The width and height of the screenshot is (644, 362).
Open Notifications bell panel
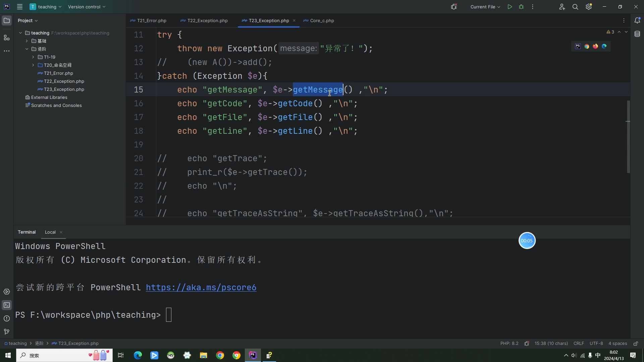pyautogui.click(x=637, y=20)
